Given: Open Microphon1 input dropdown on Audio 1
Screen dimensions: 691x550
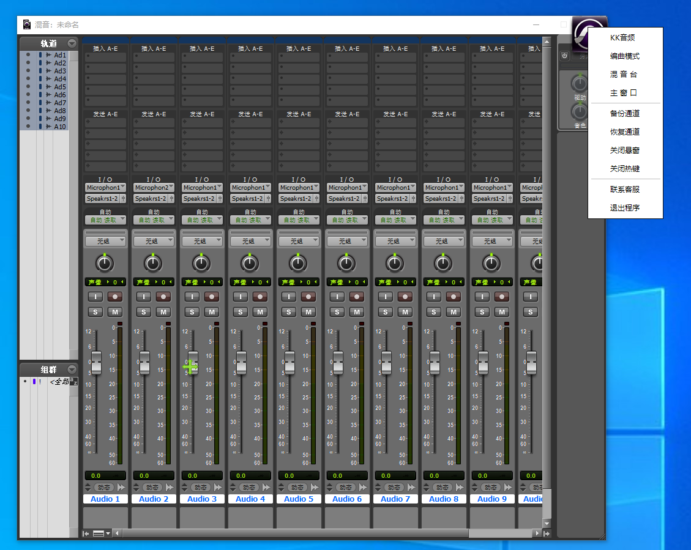Looking at the screenshot, I should point(105,187).
